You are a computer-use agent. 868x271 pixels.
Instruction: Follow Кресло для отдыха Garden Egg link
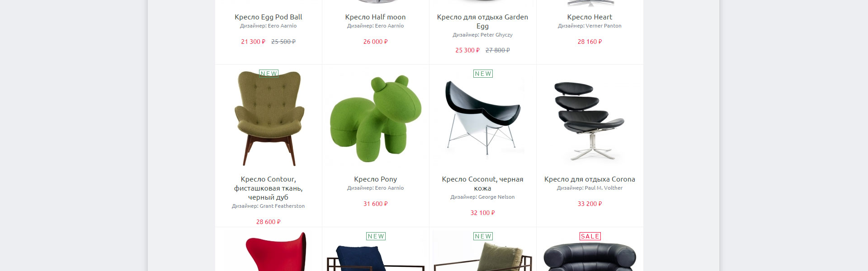482,21
